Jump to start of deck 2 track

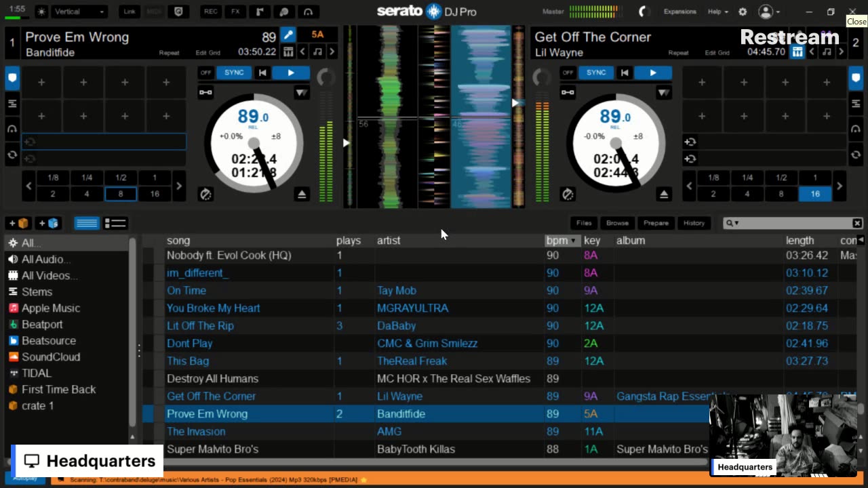[x=624, y=73]
